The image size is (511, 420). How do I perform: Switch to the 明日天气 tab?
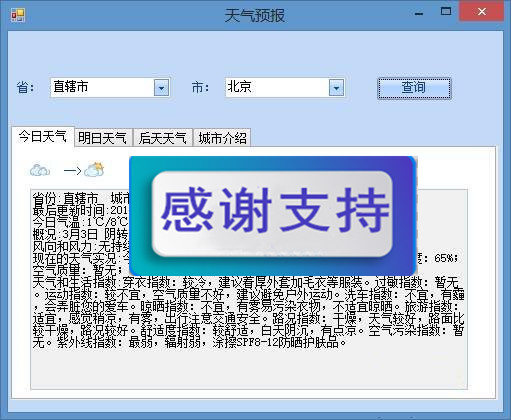[103, 138]
